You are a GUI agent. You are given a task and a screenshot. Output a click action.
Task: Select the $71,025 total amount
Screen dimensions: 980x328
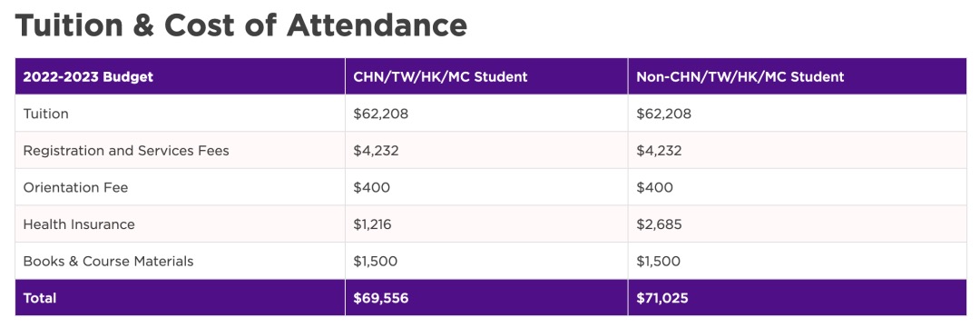(x=661, y=298)
